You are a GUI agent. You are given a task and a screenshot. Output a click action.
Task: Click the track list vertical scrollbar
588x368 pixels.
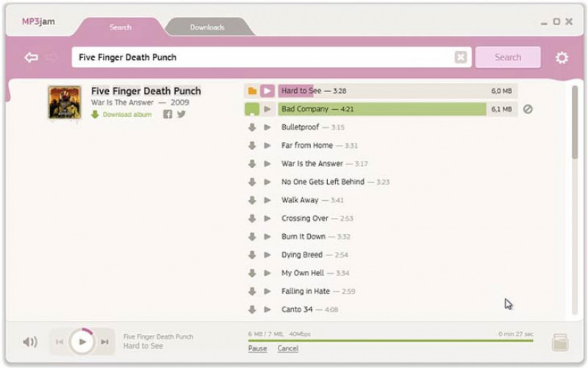pyautogui.click(x=575, y=122)
